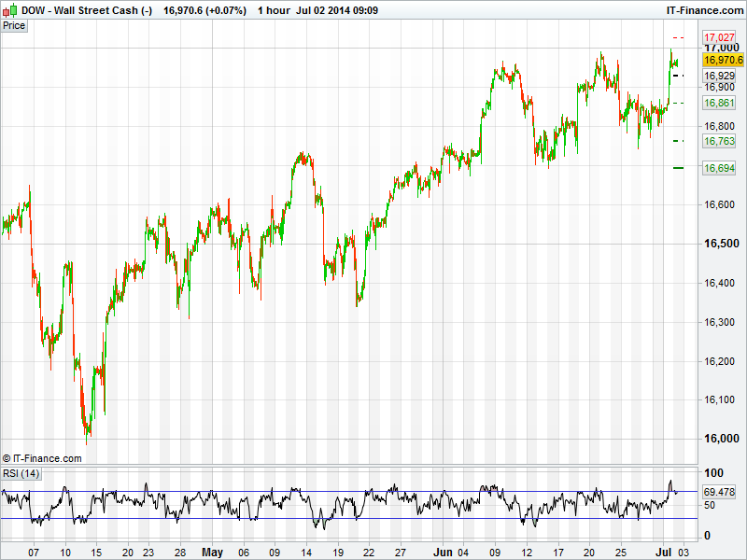Screen dimensions: 747x560
Task: Click the 100 label on the RSI scale
Action: click(713, 473)
